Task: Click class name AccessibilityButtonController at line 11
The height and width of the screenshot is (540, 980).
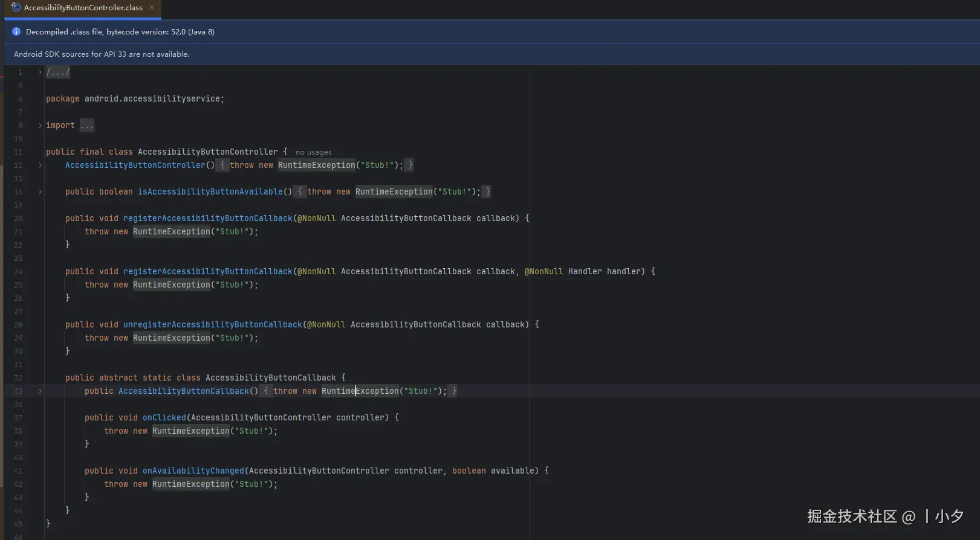Action: pos(208,152)
